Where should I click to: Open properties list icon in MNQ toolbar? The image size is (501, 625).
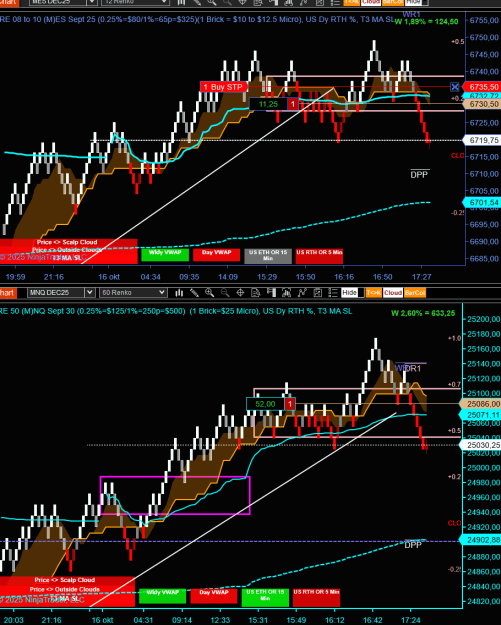(x=333, y=293)
